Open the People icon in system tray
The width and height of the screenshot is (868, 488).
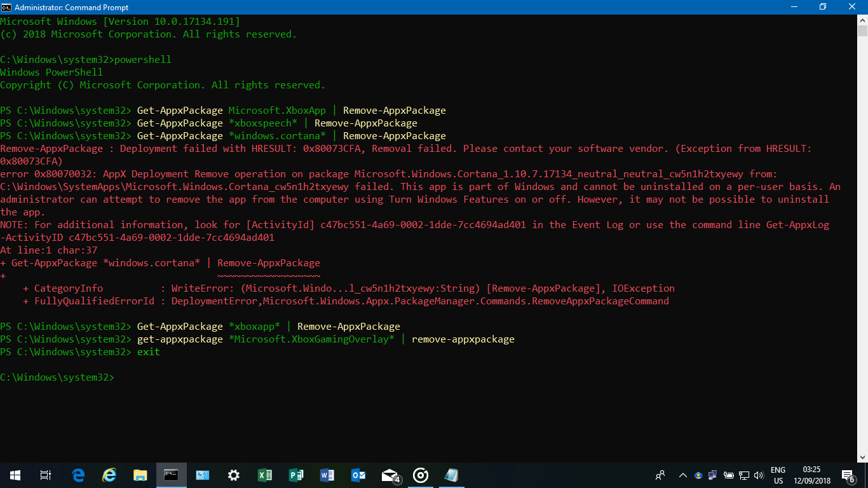(660, 475)
